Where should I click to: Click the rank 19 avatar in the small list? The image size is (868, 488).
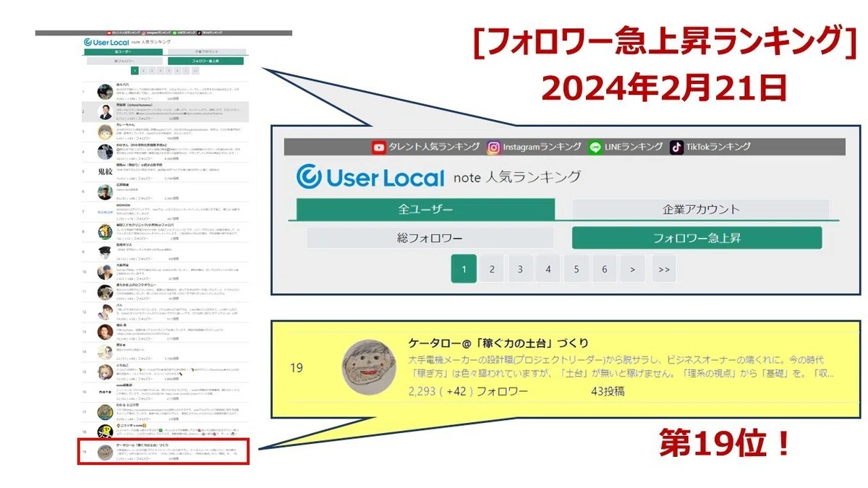(x=106, y=453)
